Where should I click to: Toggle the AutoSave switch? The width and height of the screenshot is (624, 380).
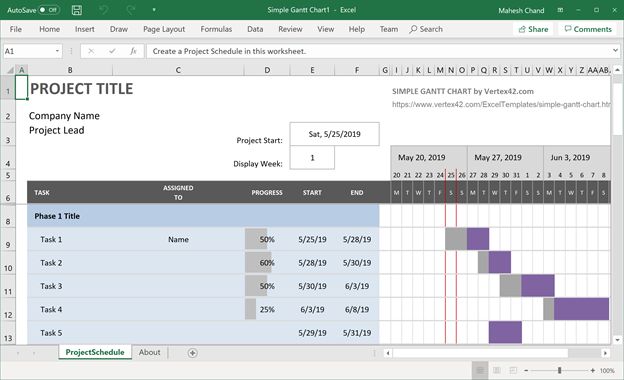click(x=49, y=10)
